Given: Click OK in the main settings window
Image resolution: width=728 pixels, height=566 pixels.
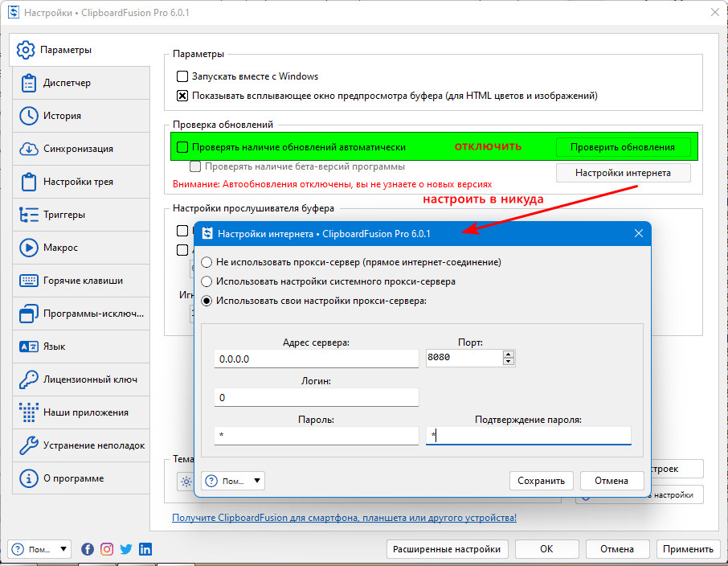Looking at the screenshot, I should 547,549.
